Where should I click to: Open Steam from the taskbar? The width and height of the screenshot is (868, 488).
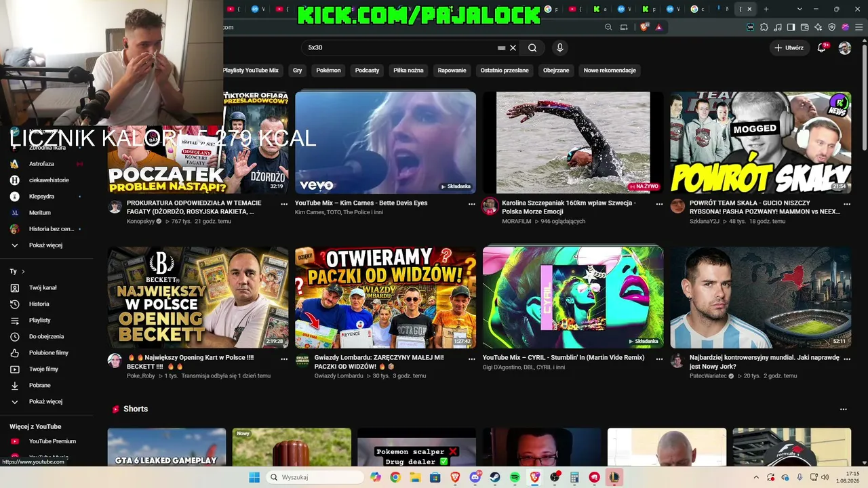pos(495,477)
